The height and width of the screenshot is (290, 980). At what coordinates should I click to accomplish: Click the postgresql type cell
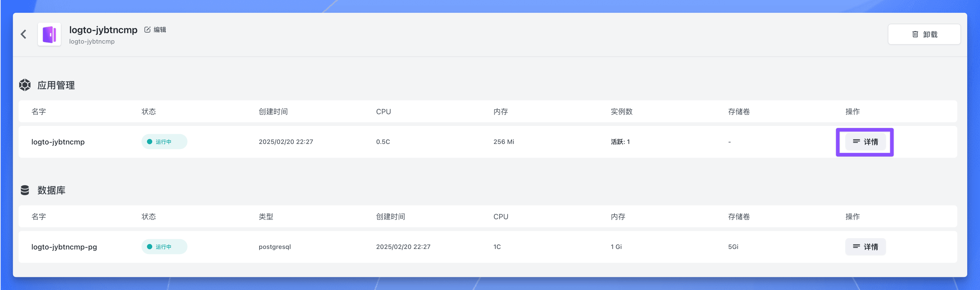[275, 247]
